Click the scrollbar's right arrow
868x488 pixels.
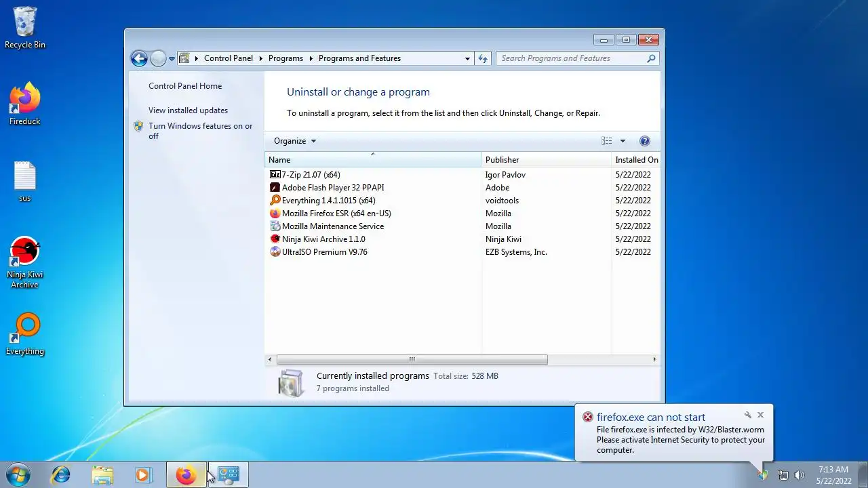(654, 359)
